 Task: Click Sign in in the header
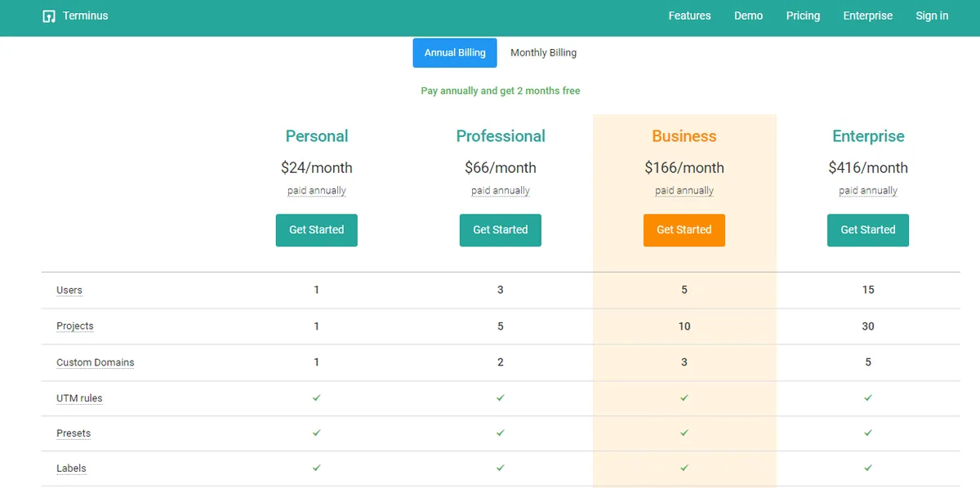[932, 16]
